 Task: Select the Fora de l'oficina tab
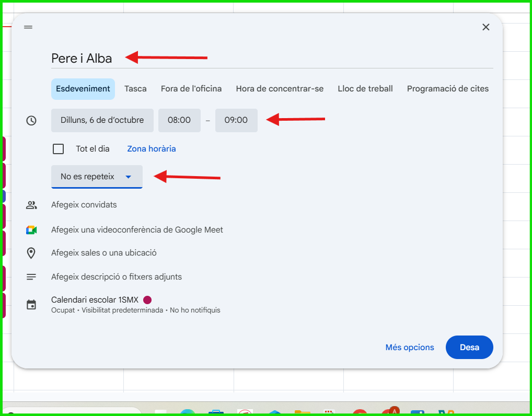[191, 89]
